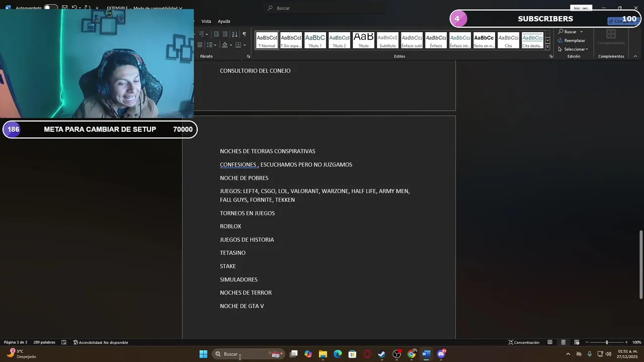Viewport: 644px width, 362px height.
Task: Click the borders grid icon
Action: 238,45
